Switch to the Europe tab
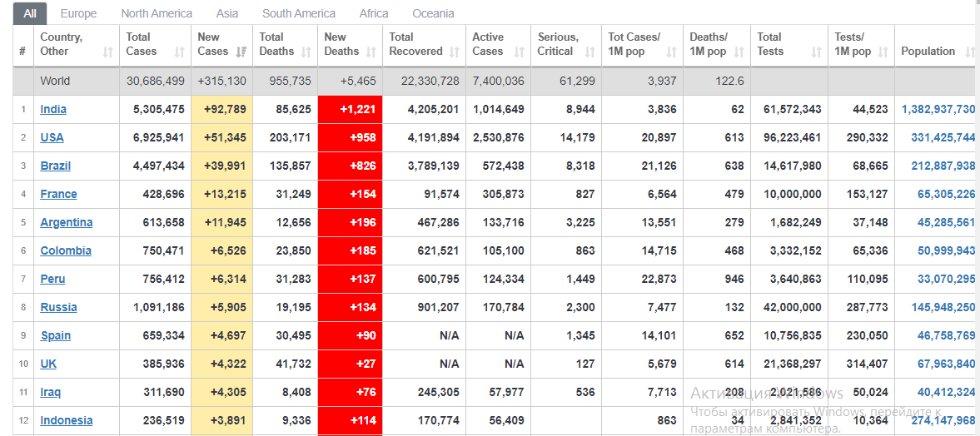Viewport: 980px width, 436px height. coord(78,13)
